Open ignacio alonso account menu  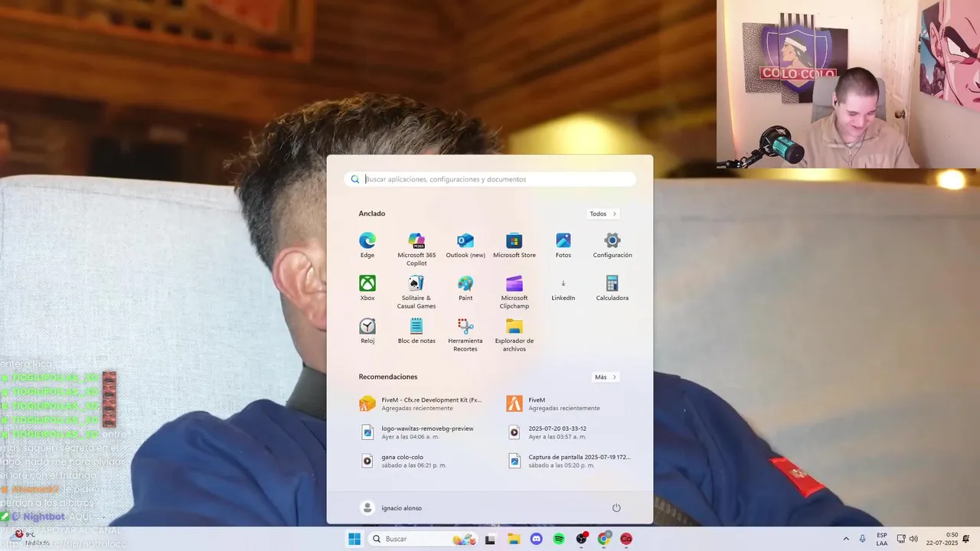click(x=392, y=507)
